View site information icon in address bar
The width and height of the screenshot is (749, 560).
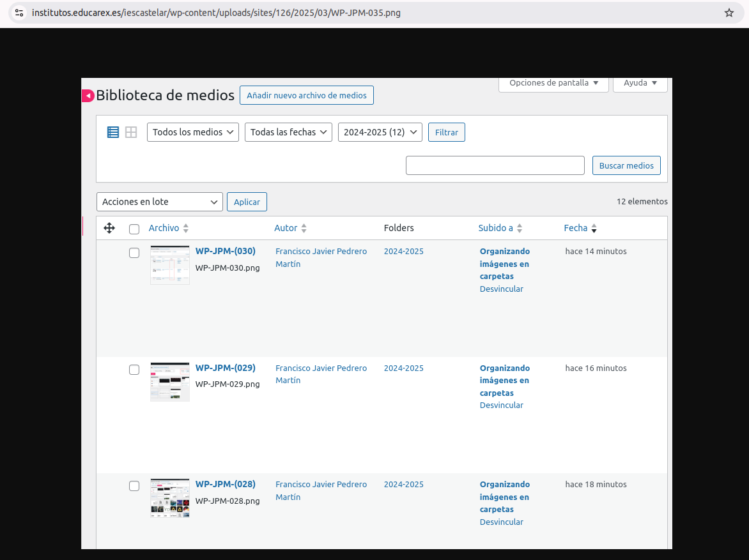pos(19,13)
